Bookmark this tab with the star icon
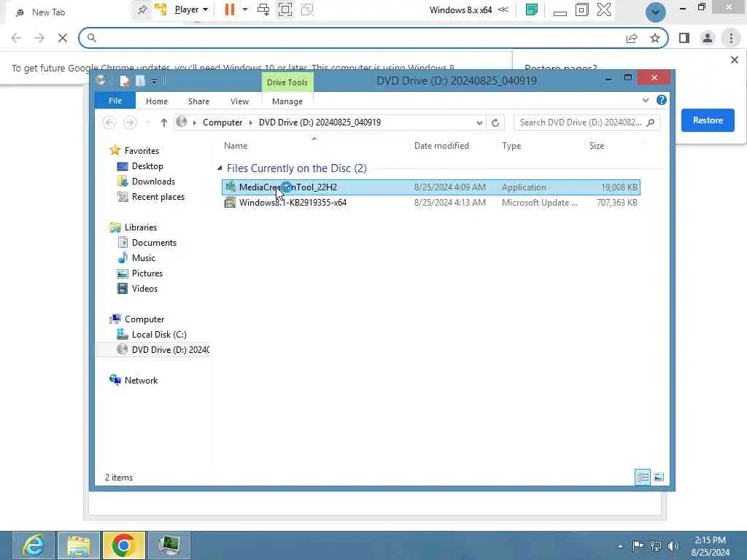The width and height of the screenshot is (747, 560). point(655,38)
